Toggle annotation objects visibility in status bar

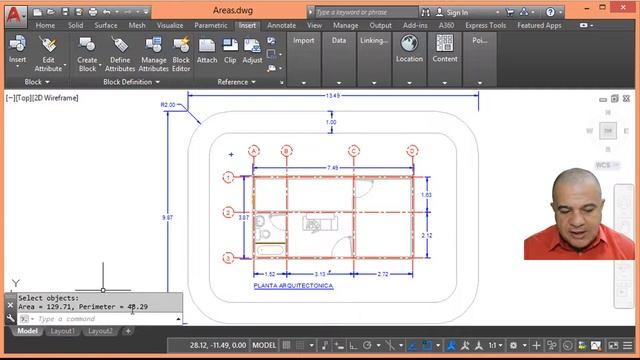click(x=451, y=346)
